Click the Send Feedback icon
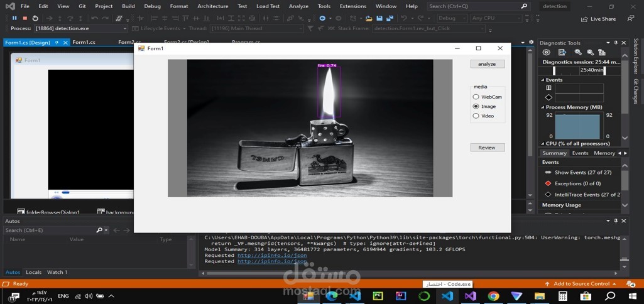 (630, 18)
